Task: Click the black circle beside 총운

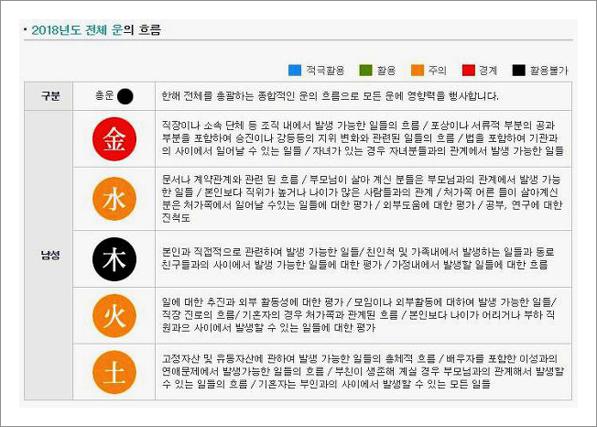Action: 125,96
